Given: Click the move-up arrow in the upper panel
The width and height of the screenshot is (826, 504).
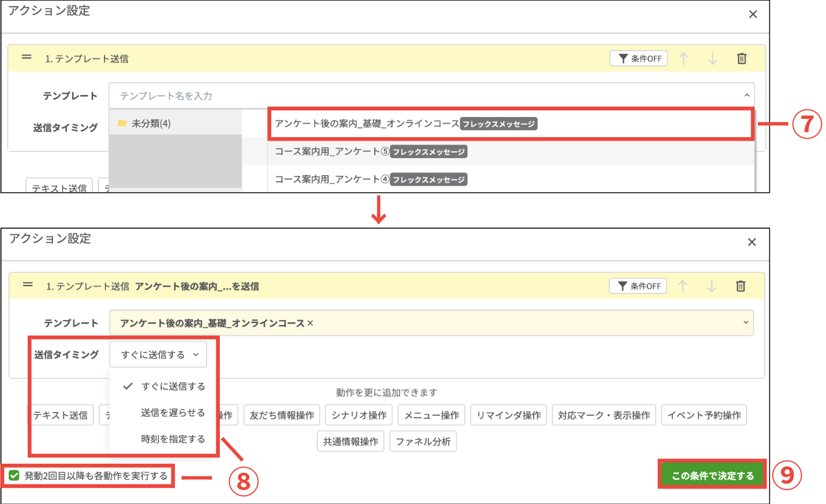Looking at the screenshot, I should (684, 58).
